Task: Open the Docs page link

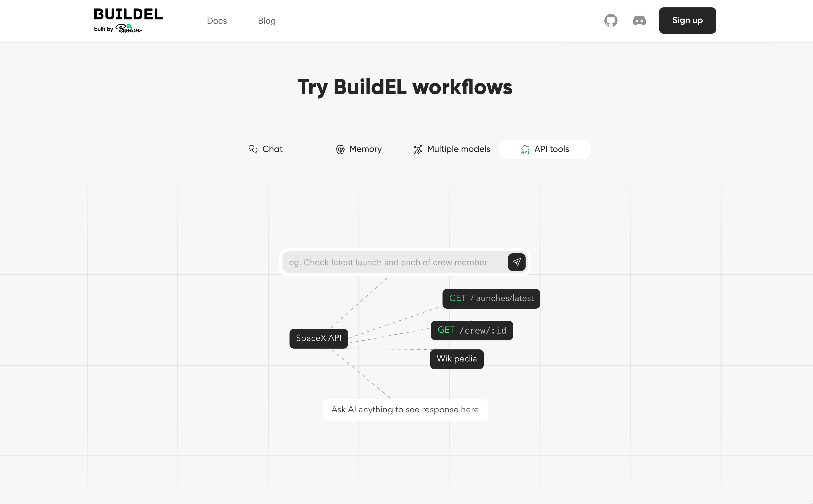Action: point(217,20)
